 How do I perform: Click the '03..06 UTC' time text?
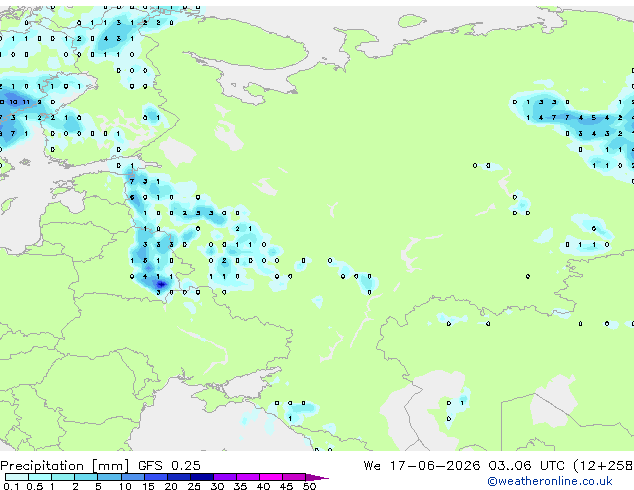tap(526, 466)
